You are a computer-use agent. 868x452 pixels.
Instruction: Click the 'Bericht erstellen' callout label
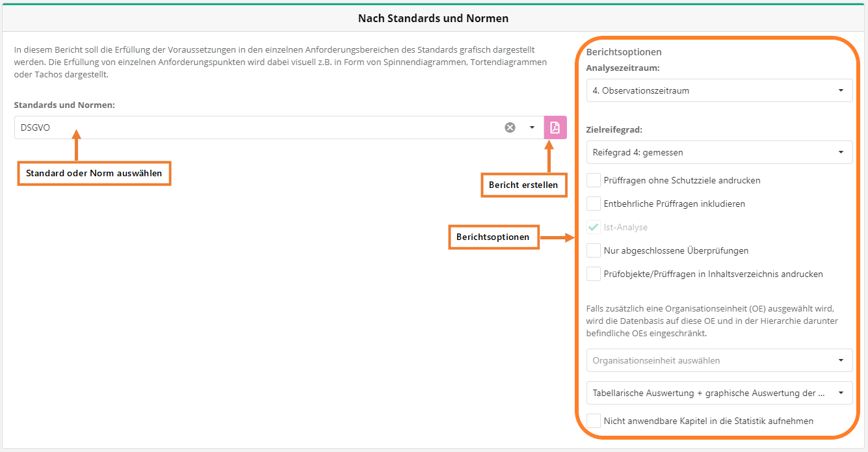pos(523,185)
